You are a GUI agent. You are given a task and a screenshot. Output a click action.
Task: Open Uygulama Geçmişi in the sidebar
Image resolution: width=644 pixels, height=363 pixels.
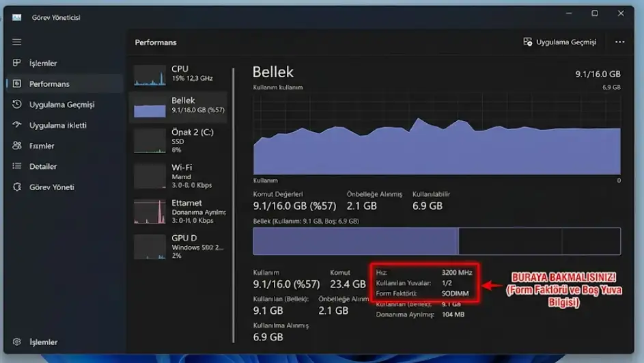pyautogui.click(x=62, y=105)
